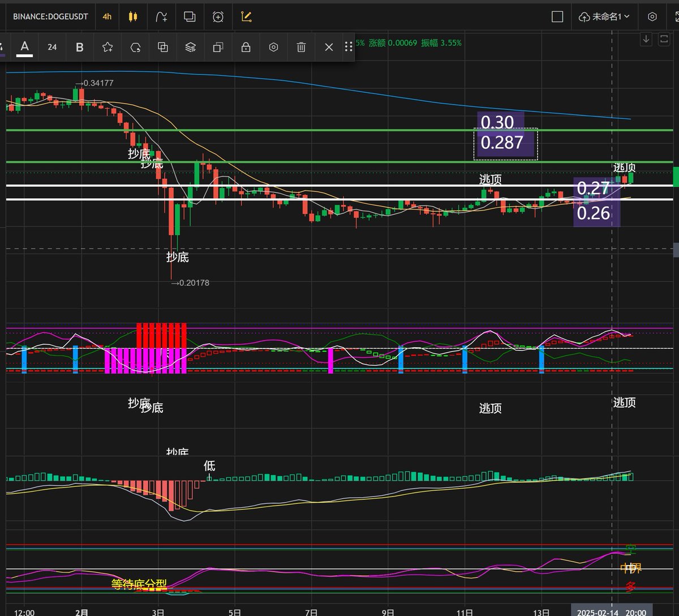
Task: Add drawing to favorites with star icon
Action: pos(108,47)
